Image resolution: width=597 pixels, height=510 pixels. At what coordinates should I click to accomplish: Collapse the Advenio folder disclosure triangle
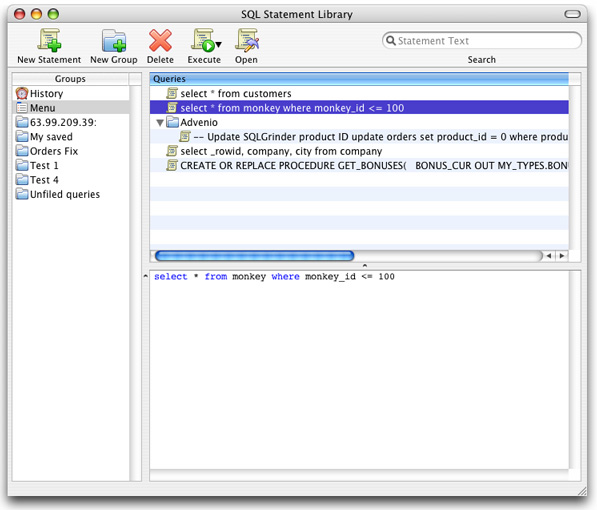pos(160,123)
